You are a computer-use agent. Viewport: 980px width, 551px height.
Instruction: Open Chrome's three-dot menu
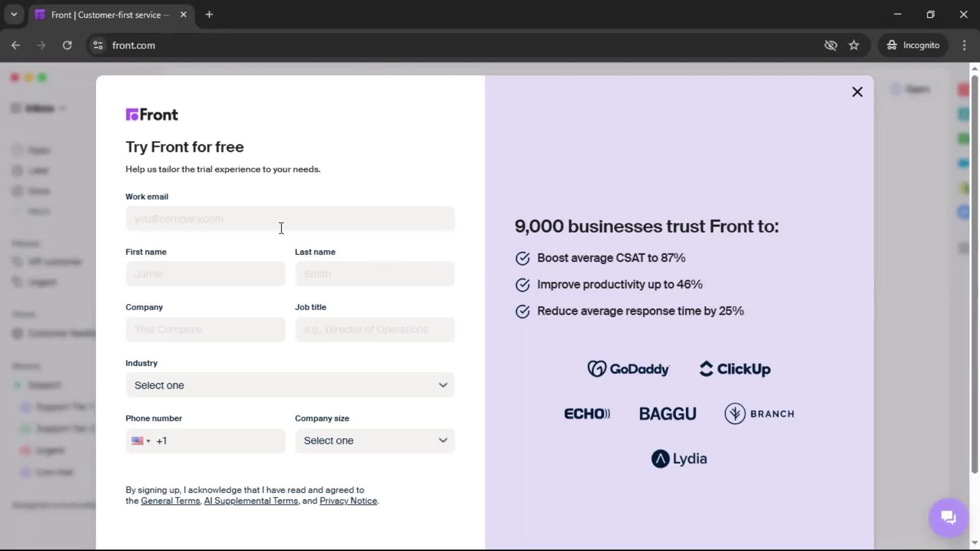point(965,45)
